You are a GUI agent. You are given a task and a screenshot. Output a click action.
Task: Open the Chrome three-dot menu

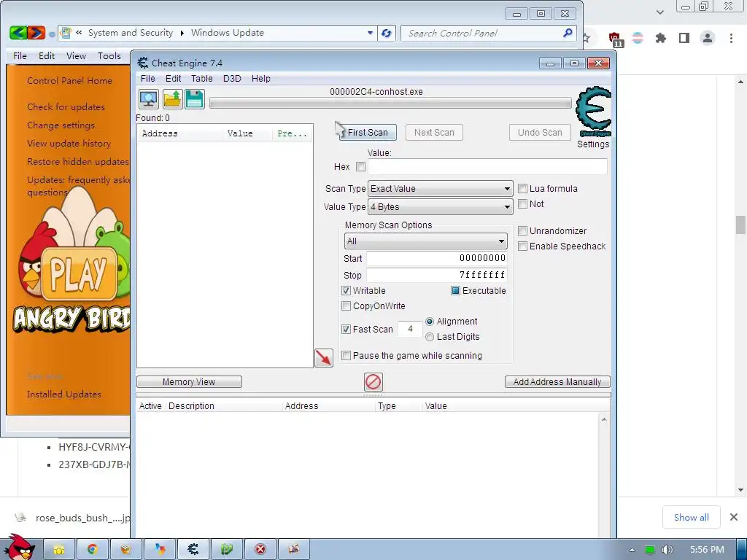(x=731, y=38)
